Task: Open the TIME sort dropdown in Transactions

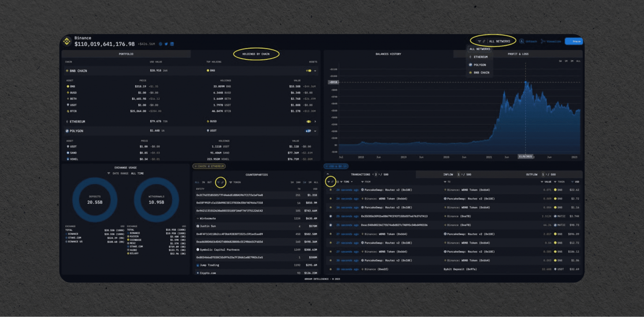Action: pyautogui.click(x=346, y=182)
